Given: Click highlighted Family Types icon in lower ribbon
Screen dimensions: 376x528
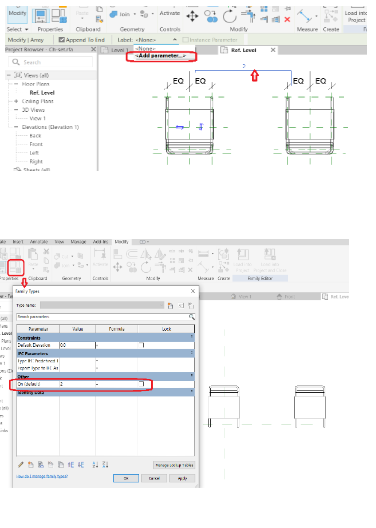Looking at the screenshot, I should (x=16, y=268).
